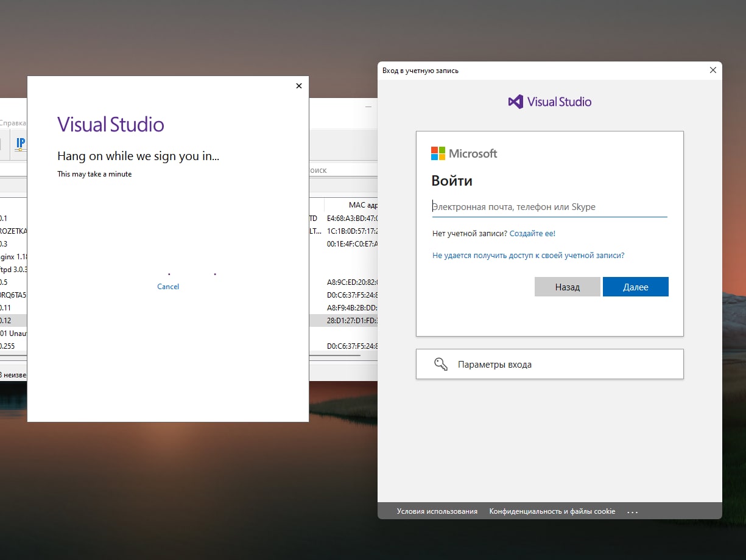Click the key icon in sign-in options
The width and height of the screenshot is (746, 560).
coord(441,364)
